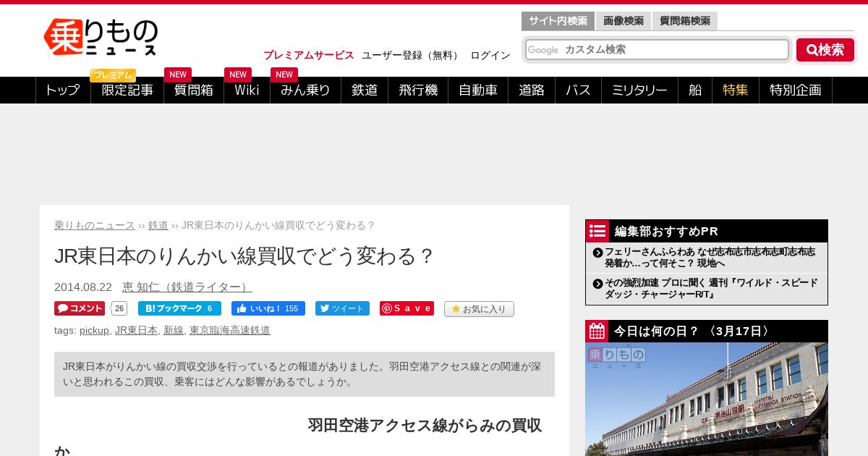Screen dimensions: 868x456
Task: Open 質問箱 navigation item
Action: (194, 90)
